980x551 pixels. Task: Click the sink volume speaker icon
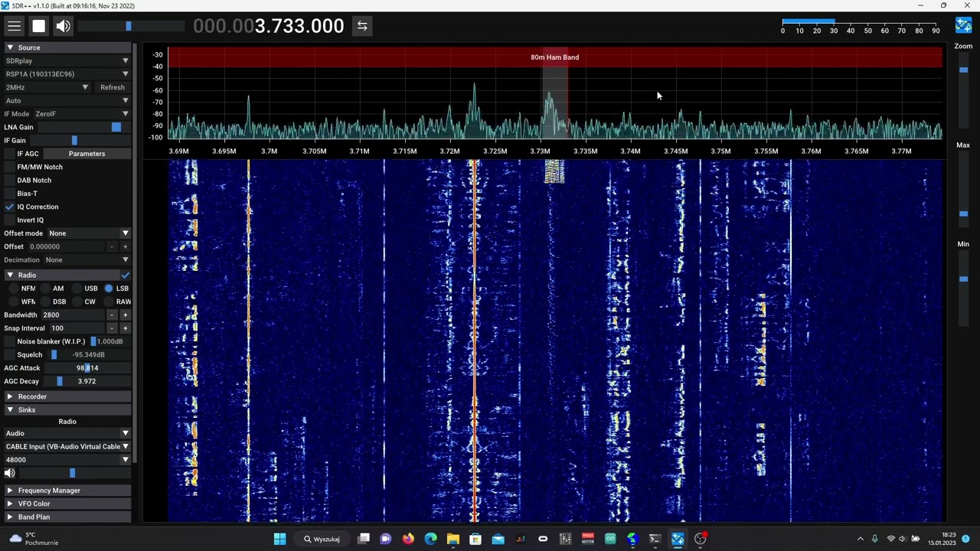[10, 473]
